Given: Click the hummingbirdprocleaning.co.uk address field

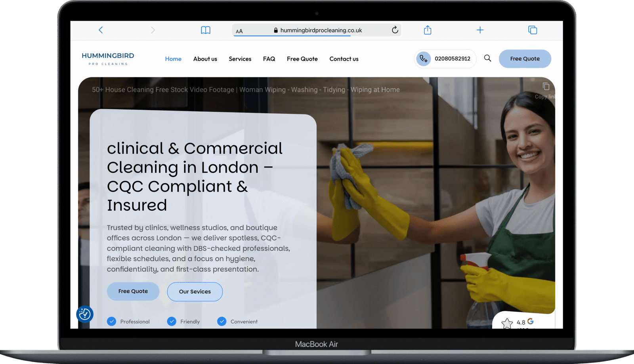Looking at the screenshot, I should click(321, 30).
